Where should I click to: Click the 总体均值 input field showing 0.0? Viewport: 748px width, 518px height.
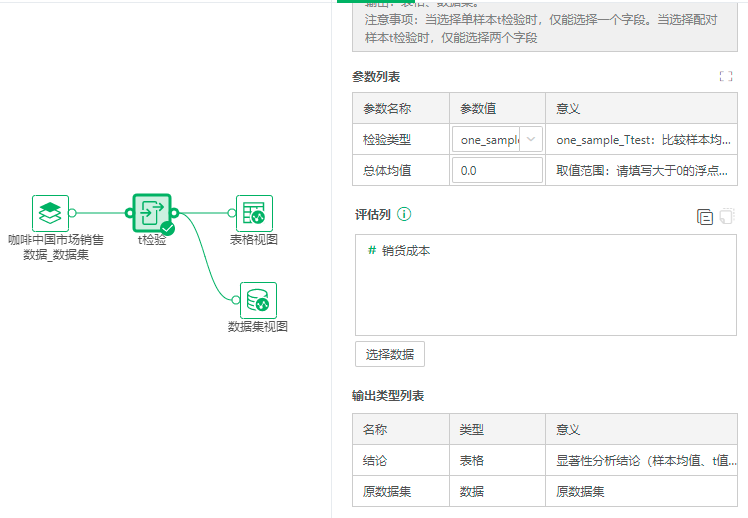pos(497,171)
